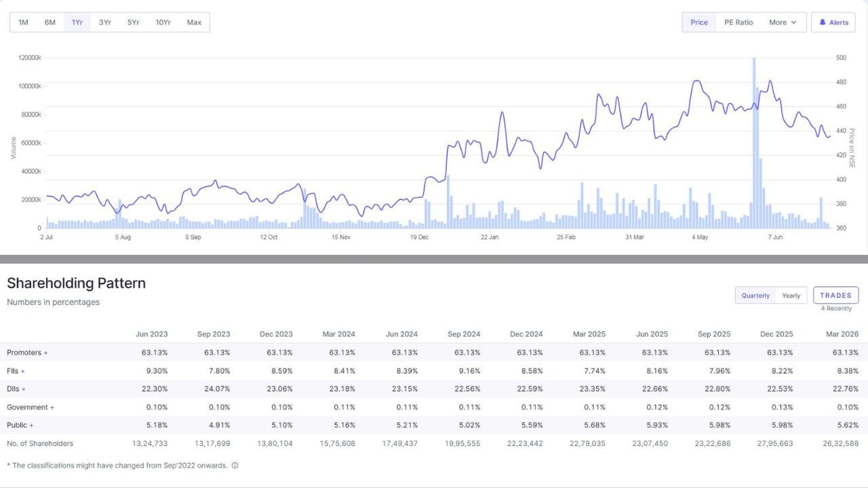
Task: Choose the 3Yr time range
Action: pyautogui.click(x=104, y=22)
